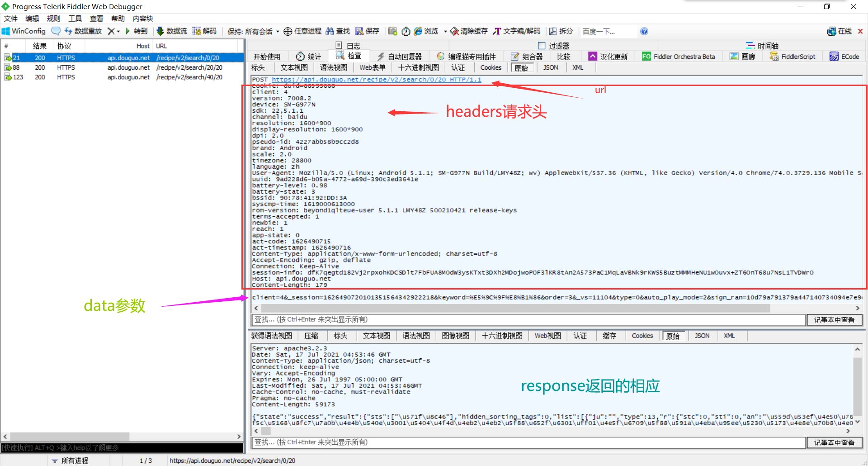This screenshot has width=868, height=466.
Task: Open the Rules (规则) menu
Action: pos(53,19)
